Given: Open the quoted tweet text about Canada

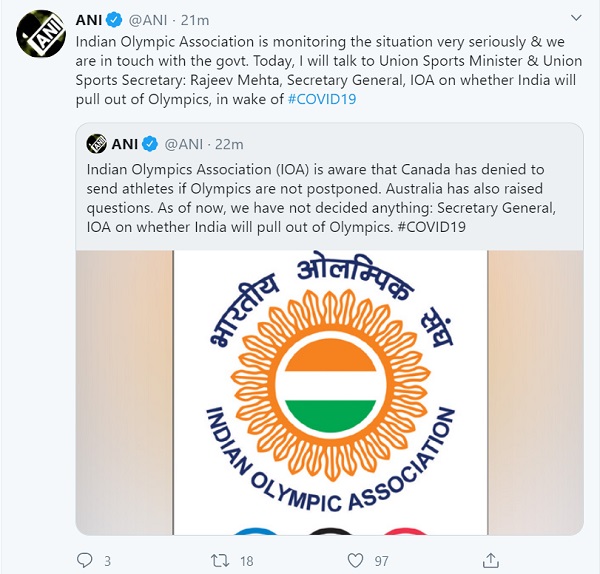Looking at the screenshot, I should pyautogui.click(x=321, y=198).
